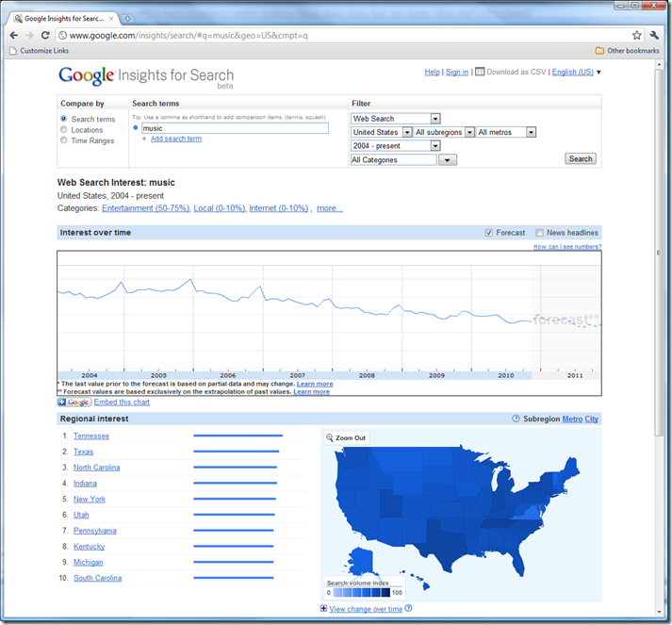Viewport: 672px width, 625px height.
Task: Open the Web Search dropdown
Action: (396, 119)
